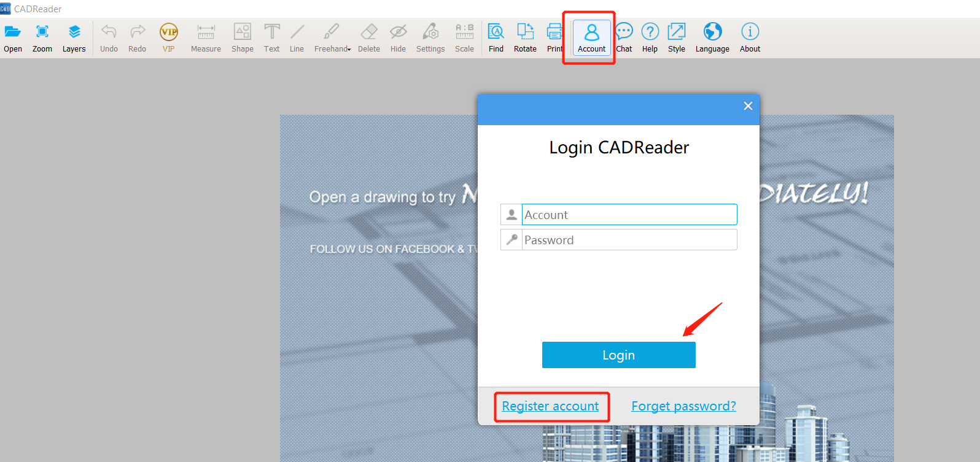
Task: Select the Zoom tool
Action: (x=42, y=38)
